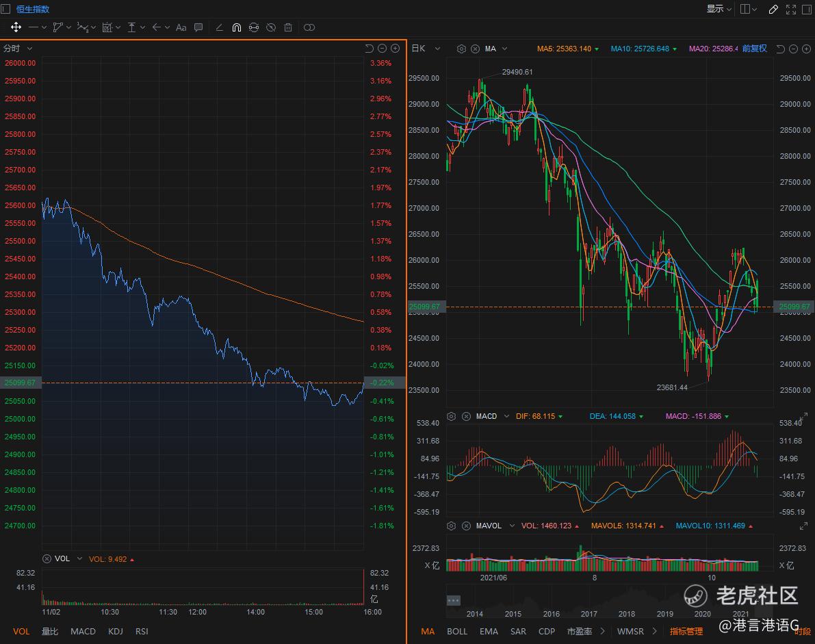Toggle the left sidebar panel icon

[6, 9]
